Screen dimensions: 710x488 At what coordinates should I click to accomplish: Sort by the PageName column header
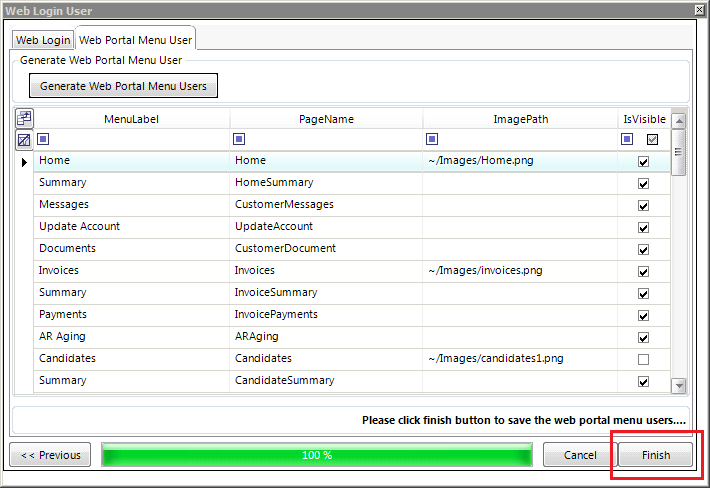click(x=326, y=119)
